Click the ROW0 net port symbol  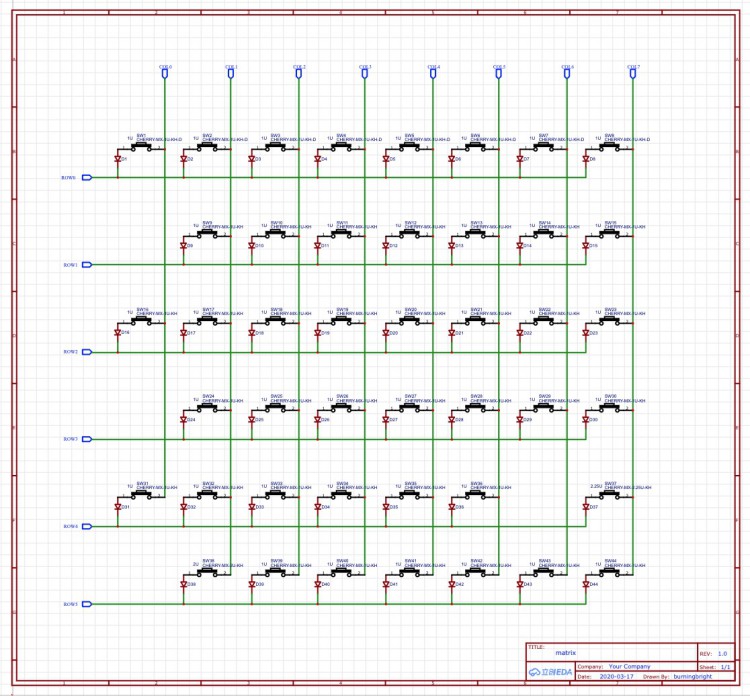[x=86, y=178]
